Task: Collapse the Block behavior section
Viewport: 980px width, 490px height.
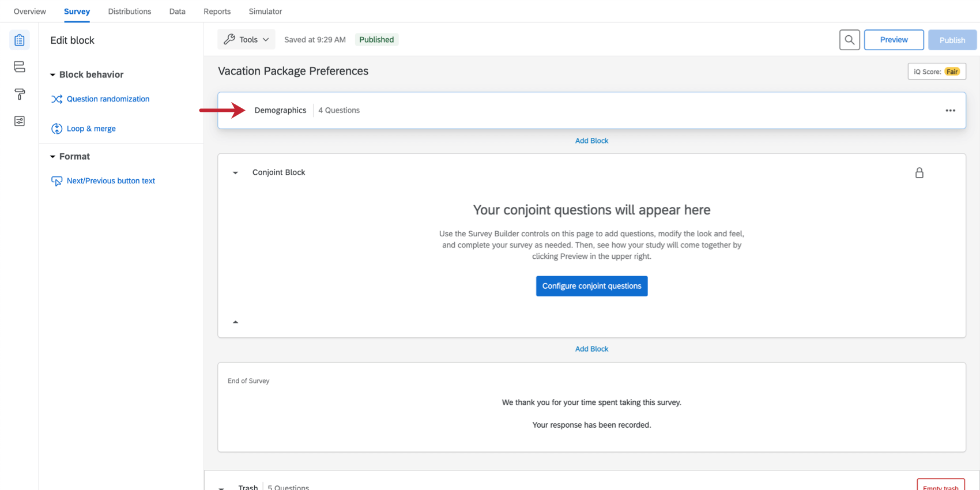Action: tap(53, 75)
